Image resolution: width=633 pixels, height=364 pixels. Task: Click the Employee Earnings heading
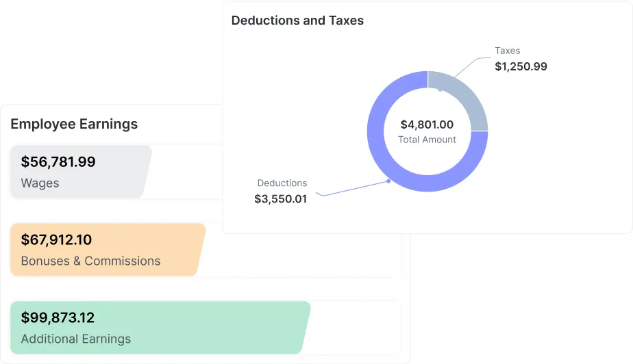[x=74, y=124]
